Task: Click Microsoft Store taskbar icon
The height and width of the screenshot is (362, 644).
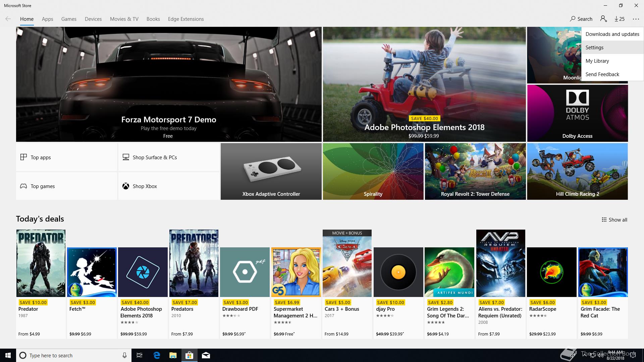Action: (190, 355)
